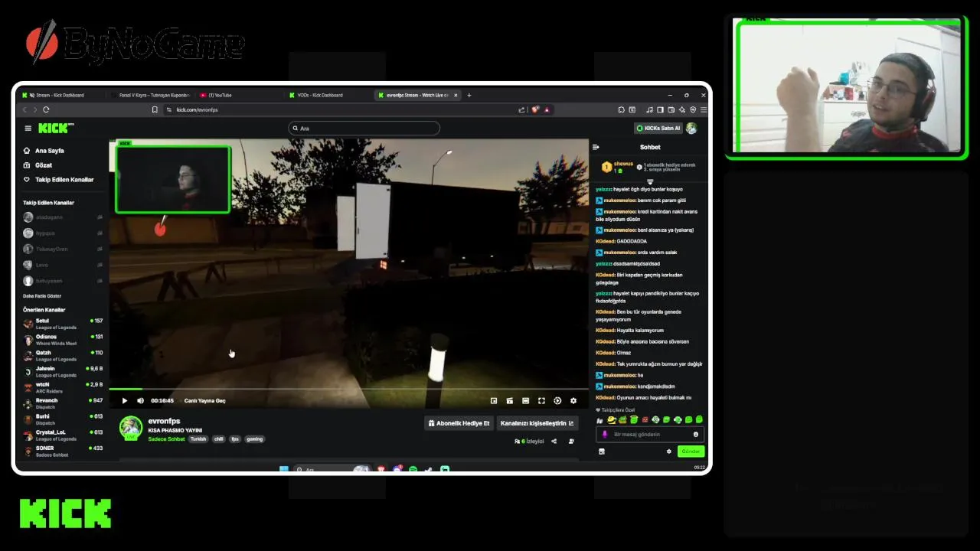
Task: Enter fullscreen video mode
Action: pyautogui.click(x=541, y=400)
